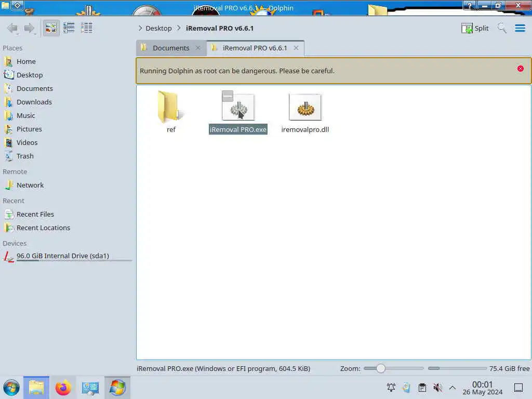Open 96.0 GiB Internal Drive (sda1)
The image size is (532, 399).
tap(63, 256)
